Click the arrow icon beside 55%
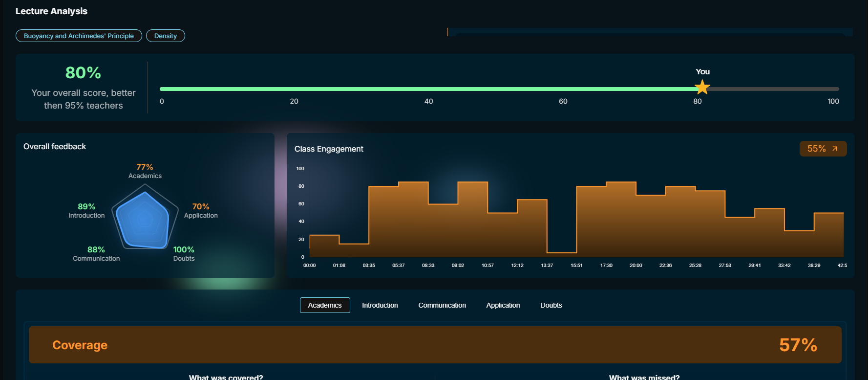 (x=835, y=149)
